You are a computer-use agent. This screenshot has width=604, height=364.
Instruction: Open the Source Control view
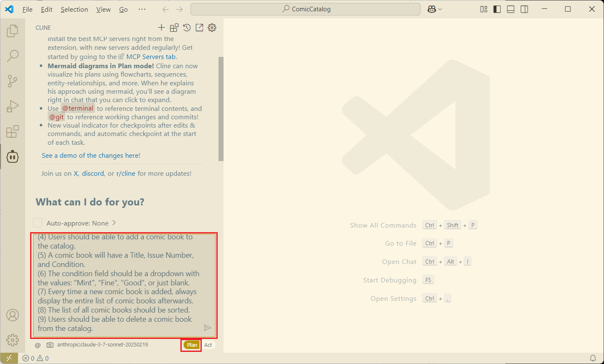click(x=13, y=81)
